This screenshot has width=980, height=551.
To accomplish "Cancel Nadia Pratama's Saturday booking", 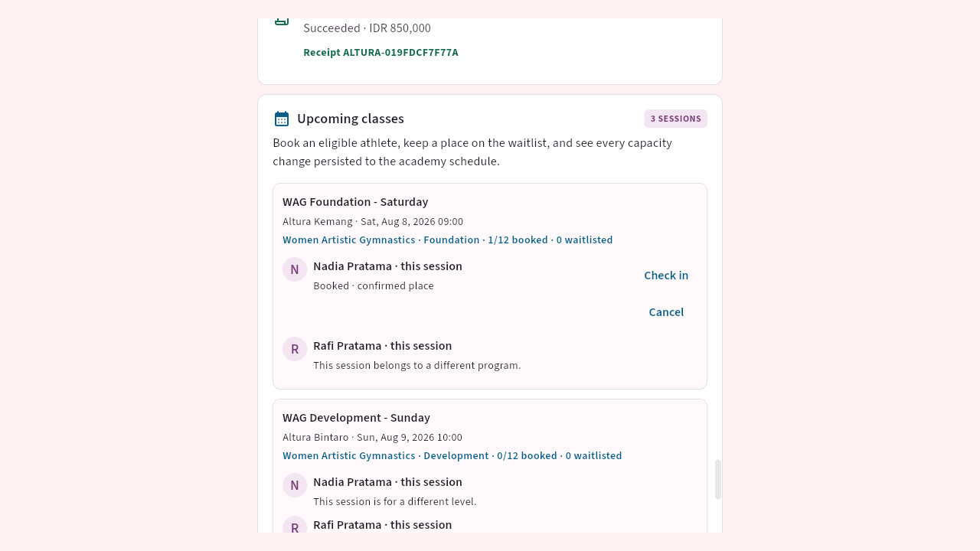I will coord(666,312).
